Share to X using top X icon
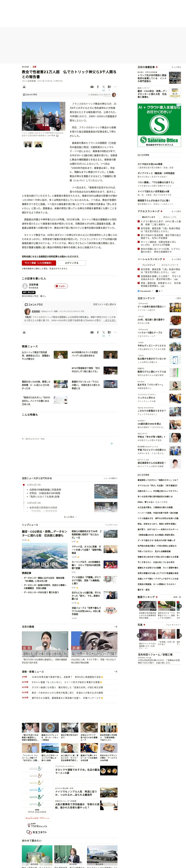The height and width of the screenshot is (868, 186). click(104, 87)
